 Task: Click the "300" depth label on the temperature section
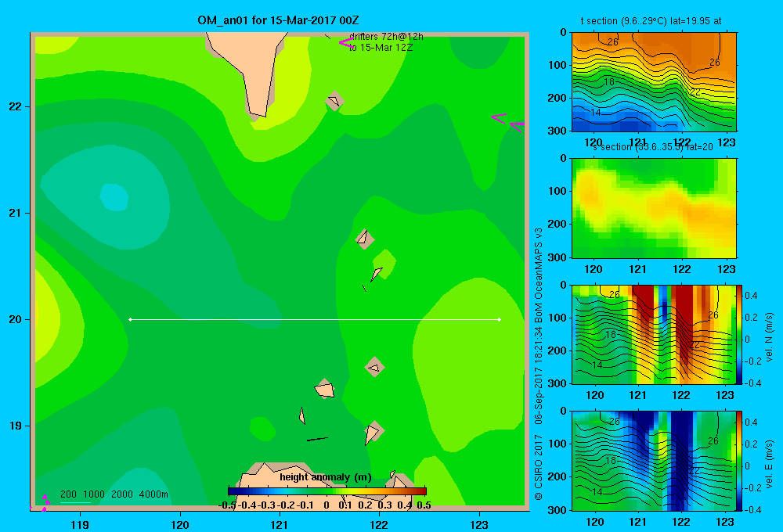[x=559, y=131]
